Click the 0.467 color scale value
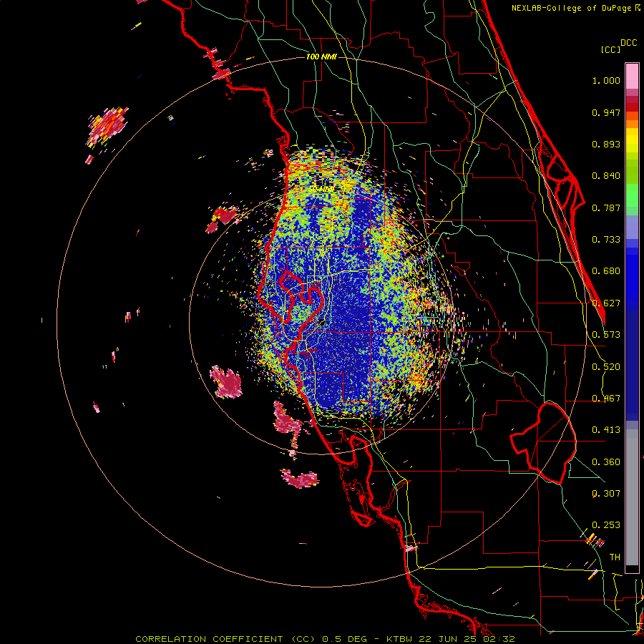Image resolution: width=644 pixels, height=644 pixels. (606, 399)
